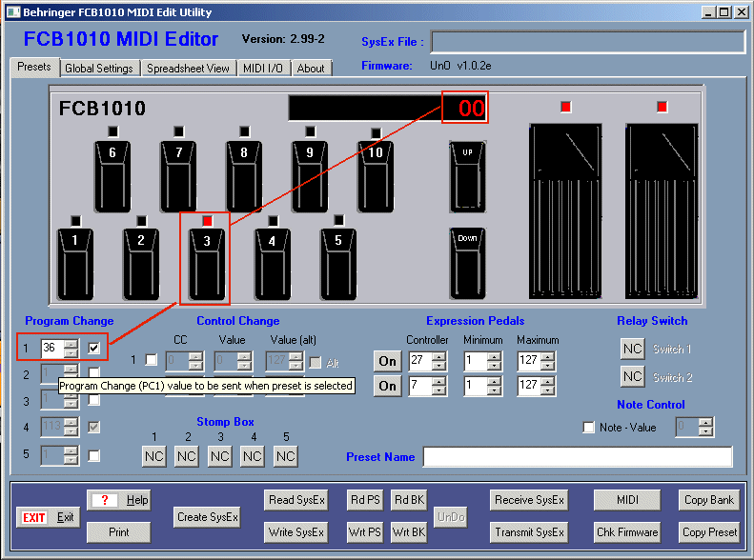Increase first pedal Minimum spinner
Screen dimensions: 754x560
[494, 356]
